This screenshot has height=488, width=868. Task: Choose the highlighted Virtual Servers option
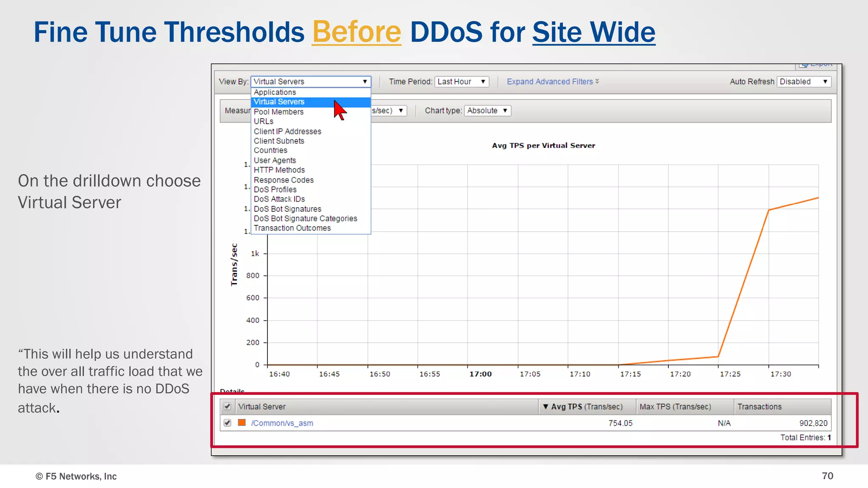(x=311, y=102)
